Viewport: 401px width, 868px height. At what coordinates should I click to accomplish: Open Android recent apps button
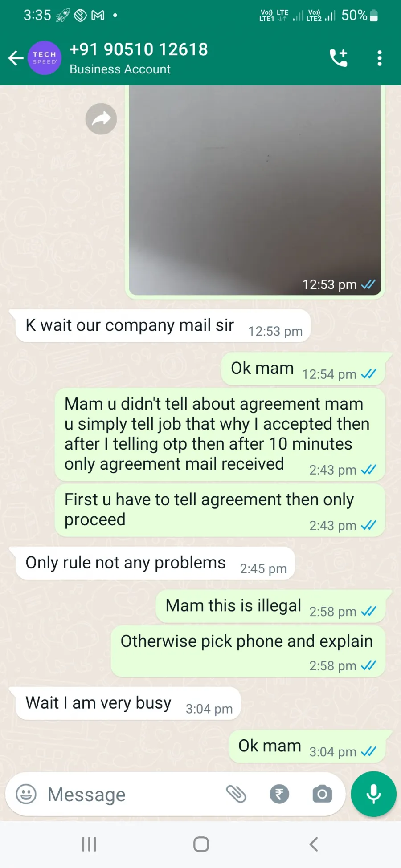[89, 844]
